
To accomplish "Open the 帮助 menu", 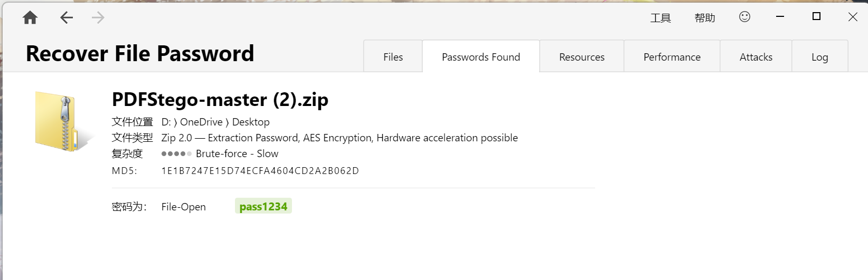I will click(x=705, y=18).
